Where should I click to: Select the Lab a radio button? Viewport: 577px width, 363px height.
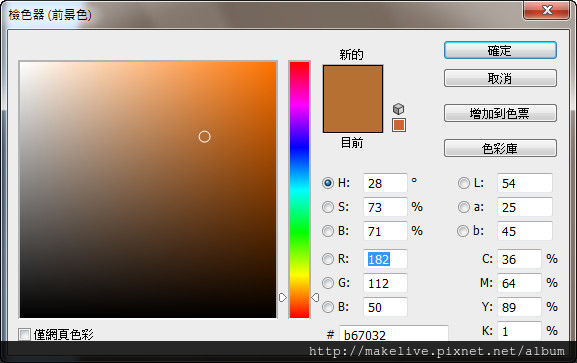pos(463,207)
